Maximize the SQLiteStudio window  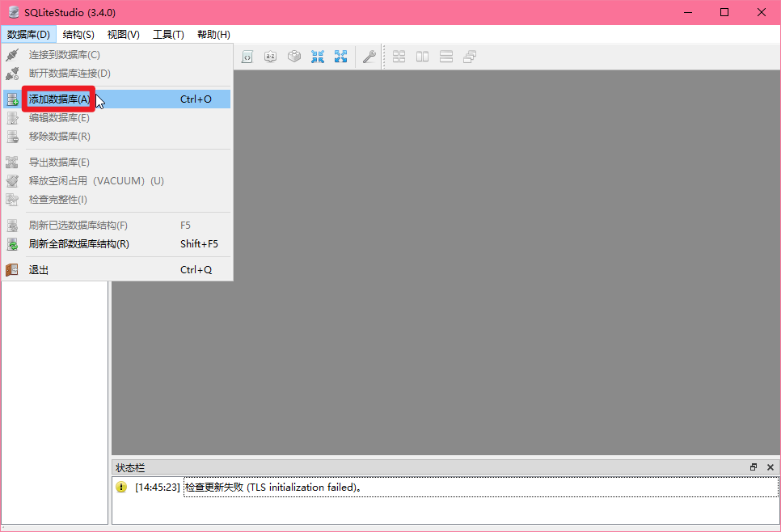(x=724, y=12)
